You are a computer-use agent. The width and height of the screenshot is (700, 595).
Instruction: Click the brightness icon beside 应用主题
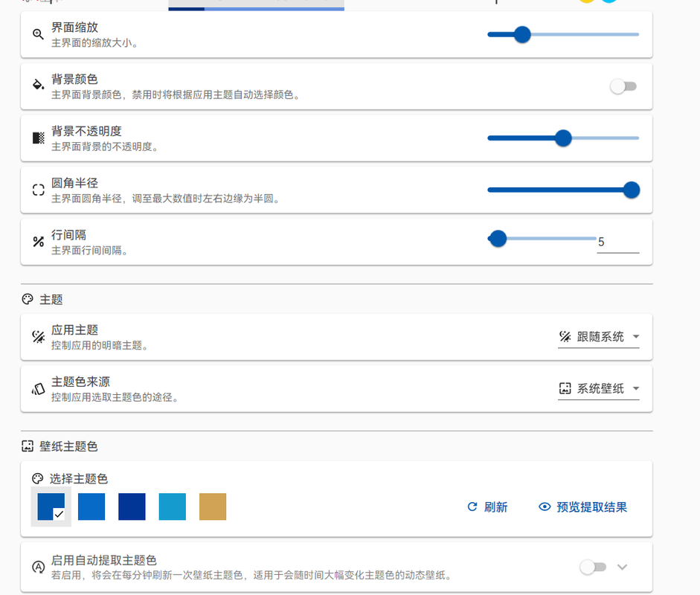39,337
